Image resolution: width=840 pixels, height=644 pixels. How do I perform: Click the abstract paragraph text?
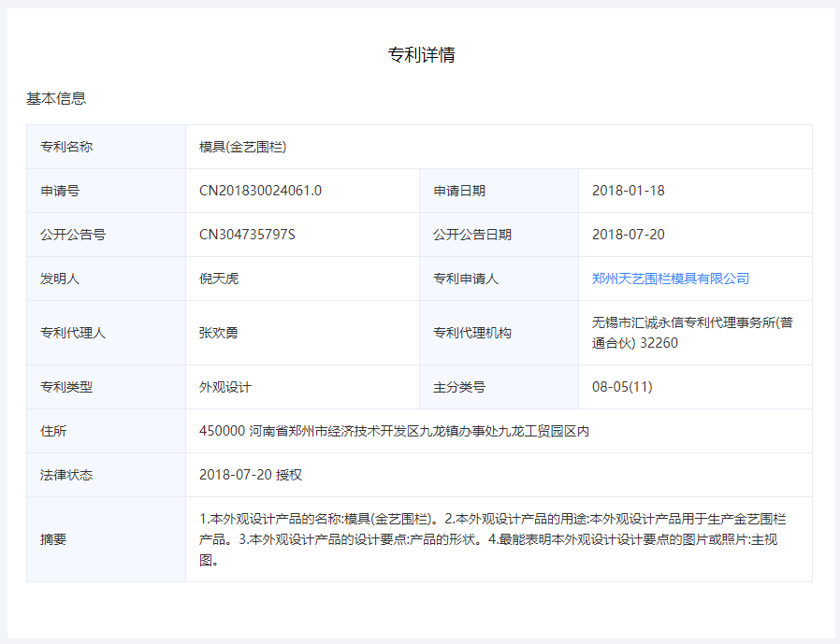click(x=492, y=539)
